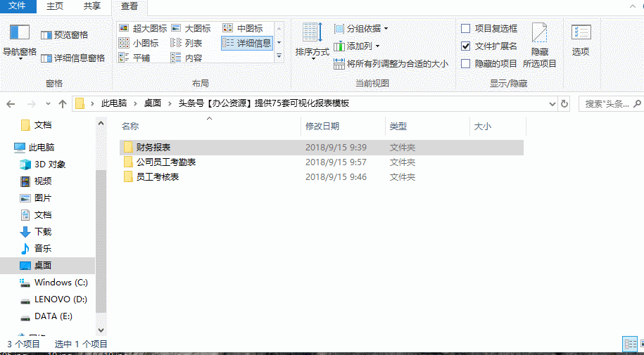Viewport: 644px width, 355px height.
Task: Open the 分组依据 group-by dropdown
Action: pyautogui.click(x=361, y=29)
